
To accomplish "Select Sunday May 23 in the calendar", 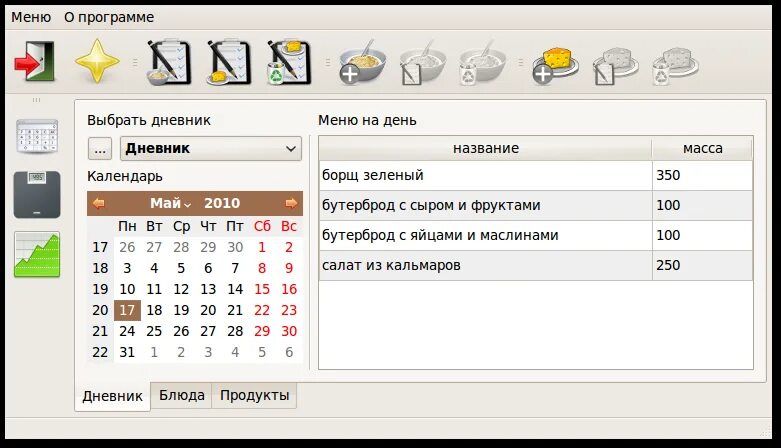I will coord(289,310).
